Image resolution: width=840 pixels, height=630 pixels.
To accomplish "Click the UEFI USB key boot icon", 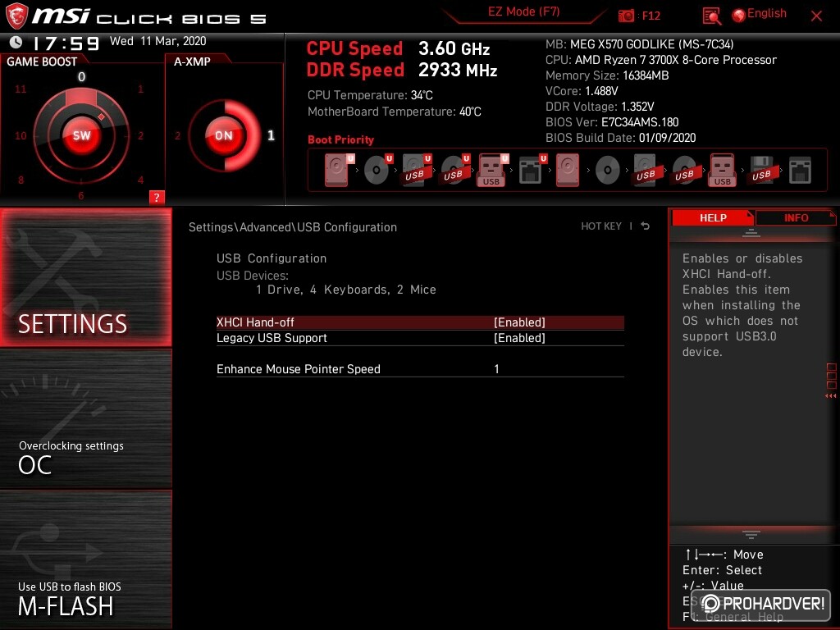I will pos(492,171).
